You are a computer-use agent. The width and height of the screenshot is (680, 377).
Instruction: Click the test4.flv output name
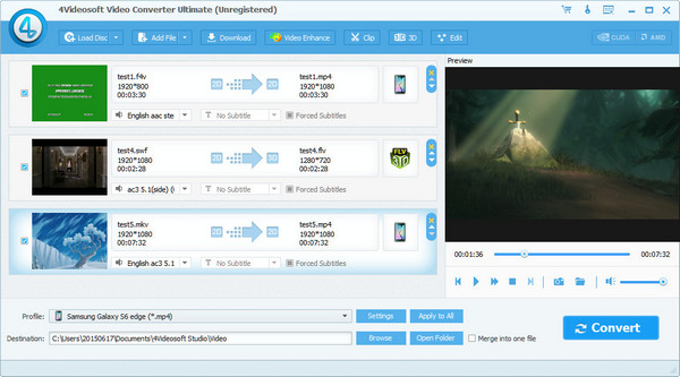313,151
